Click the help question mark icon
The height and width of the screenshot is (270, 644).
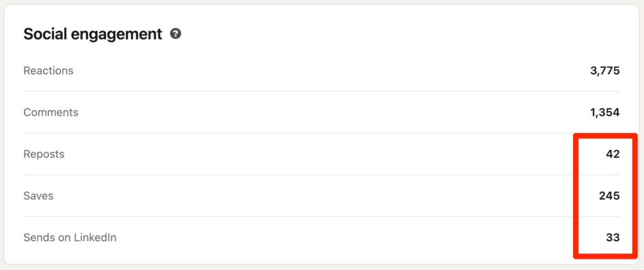tap(176, 34)
